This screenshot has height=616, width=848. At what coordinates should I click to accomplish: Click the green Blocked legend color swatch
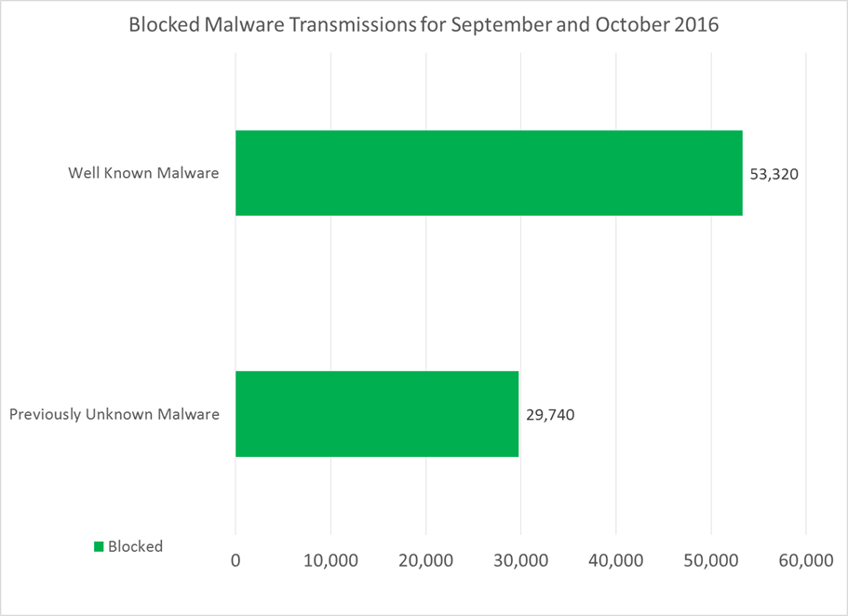(98, 547)
